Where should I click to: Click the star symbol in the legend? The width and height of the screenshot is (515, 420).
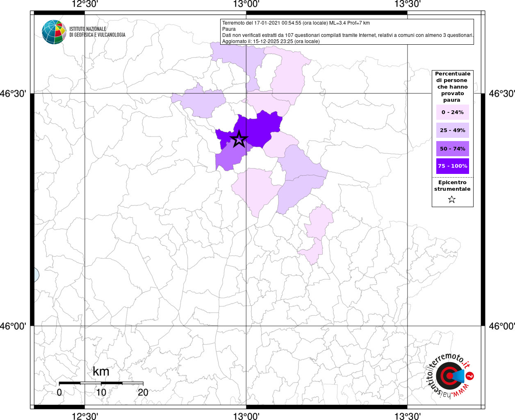click(452, 200)
